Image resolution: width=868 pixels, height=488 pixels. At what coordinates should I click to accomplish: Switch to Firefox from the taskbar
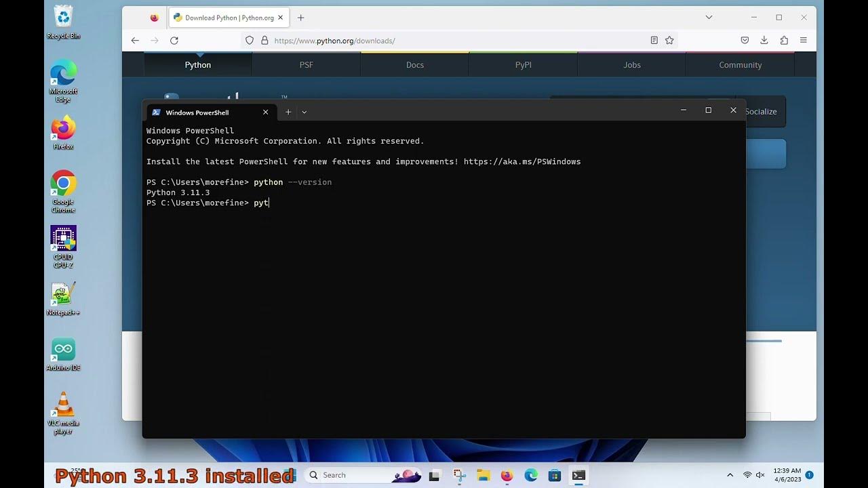(x=507, y=475)
